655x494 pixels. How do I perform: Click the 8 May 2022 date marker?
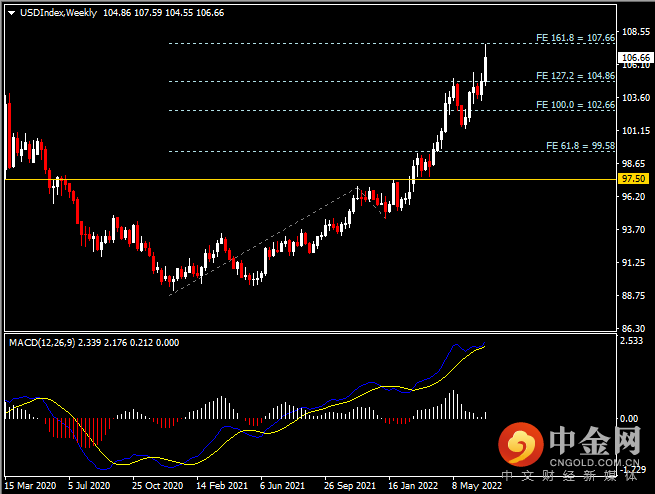474,485
